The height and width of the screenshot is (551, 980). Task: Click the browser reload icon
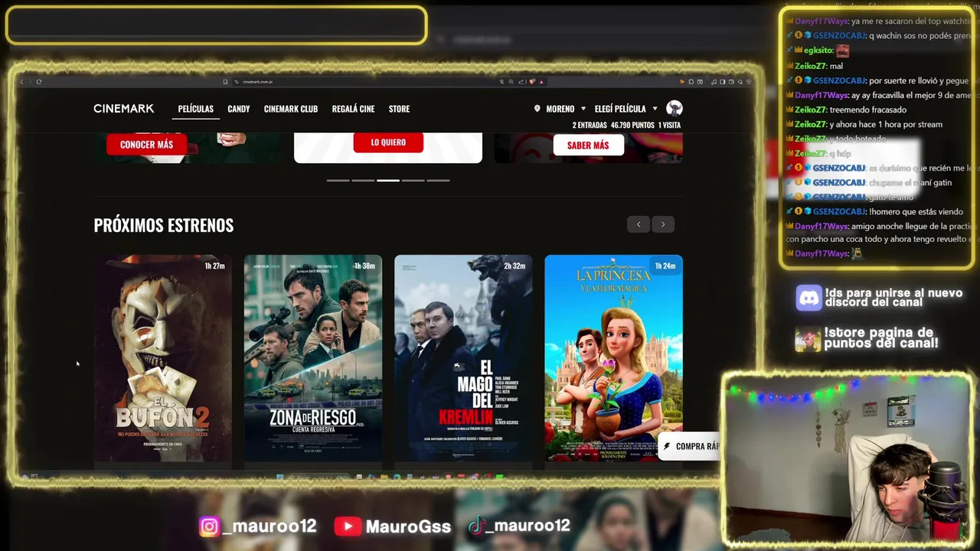click(x=39, y=82)
